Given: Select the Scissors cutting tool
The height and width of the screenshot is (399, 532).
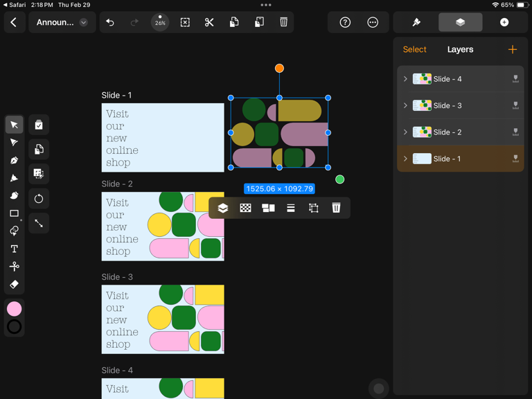Looking at the screenshot, I should [14, 266].
